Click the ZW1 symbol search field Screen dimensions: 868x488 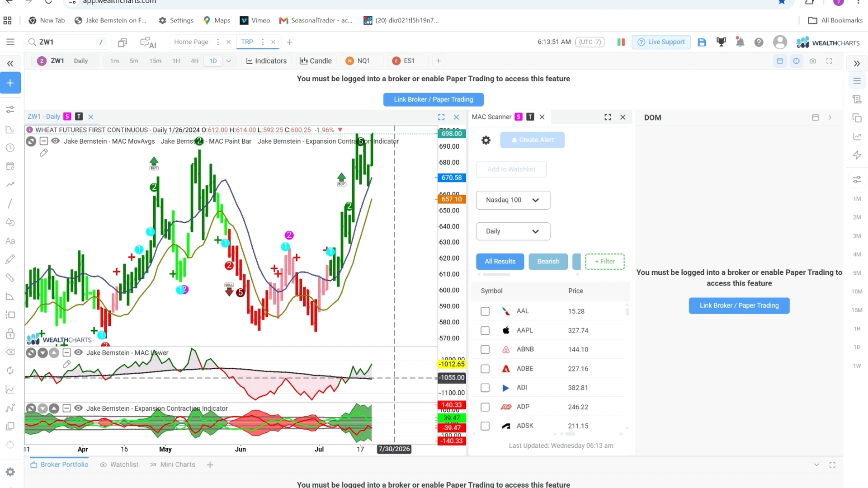(66, 42)
